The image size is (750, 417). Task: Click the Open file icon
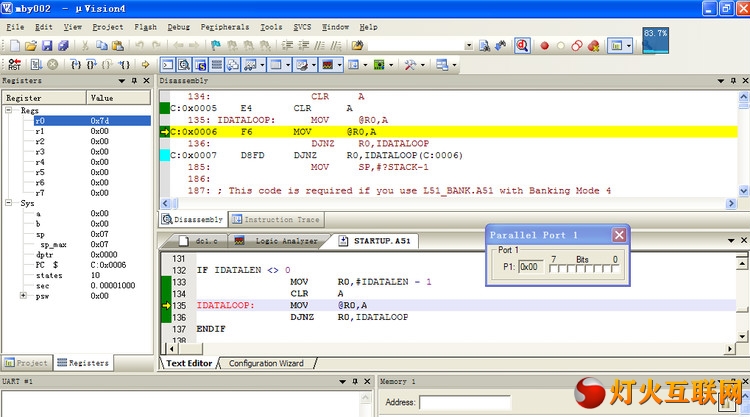[x=31, y=46]
